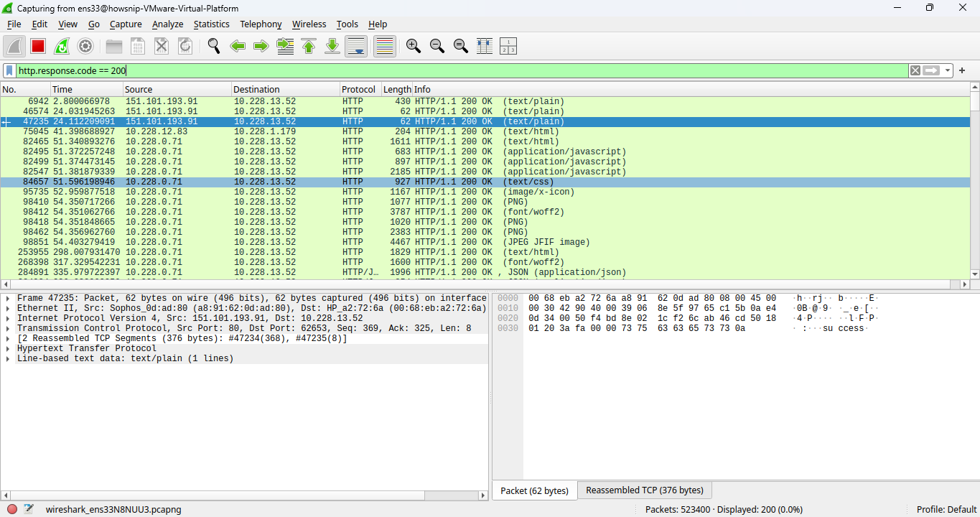Jump to the last packet
This screenshot has width=980, height=517.
[332, 46]
